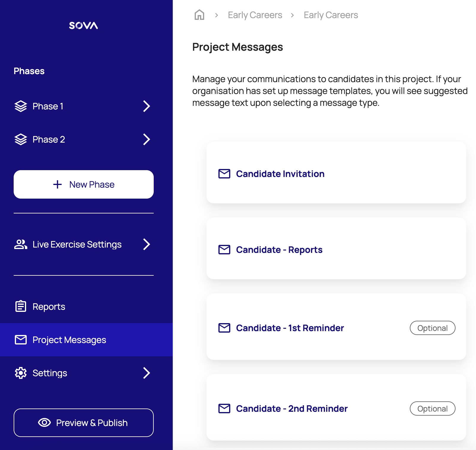Go to first Early Careers breadcrumb link
Viewport: 476px width, 450px height.
pyautogui.click(x=255, y=15)
